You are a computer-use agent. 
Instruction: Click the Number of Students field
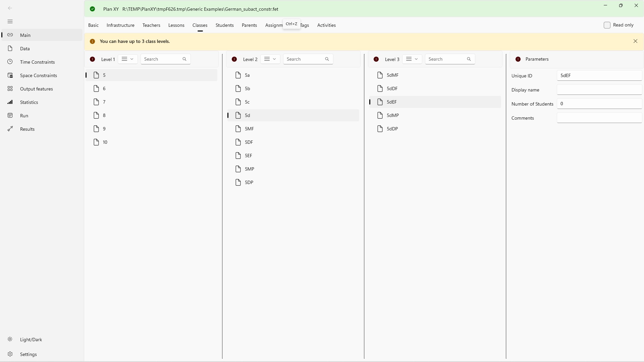599,104
